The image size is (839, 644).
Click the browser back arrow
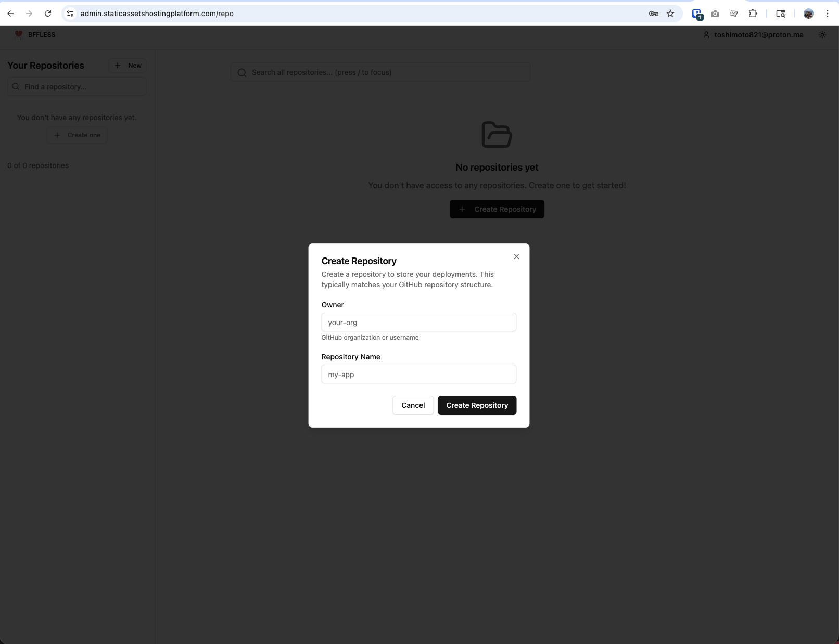click(x=10, y=14)
